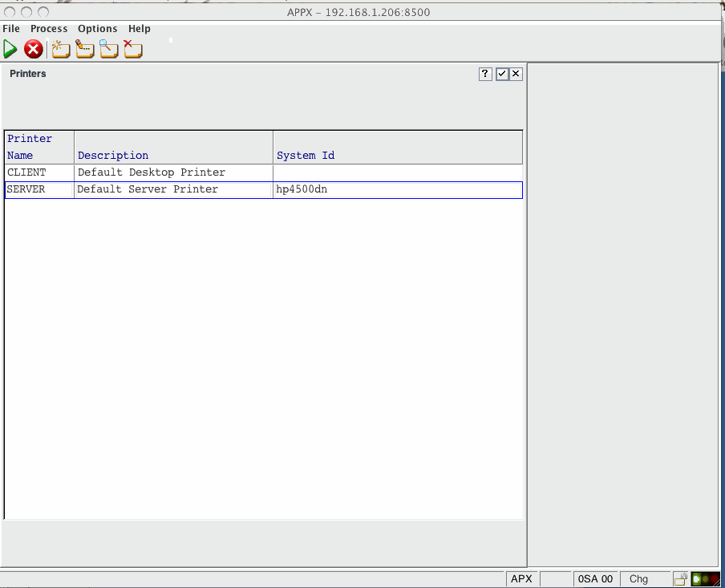The width and height of the screenshot is (725, 588).
Task: Click the green checkmark confirm button
Action: 501,73
